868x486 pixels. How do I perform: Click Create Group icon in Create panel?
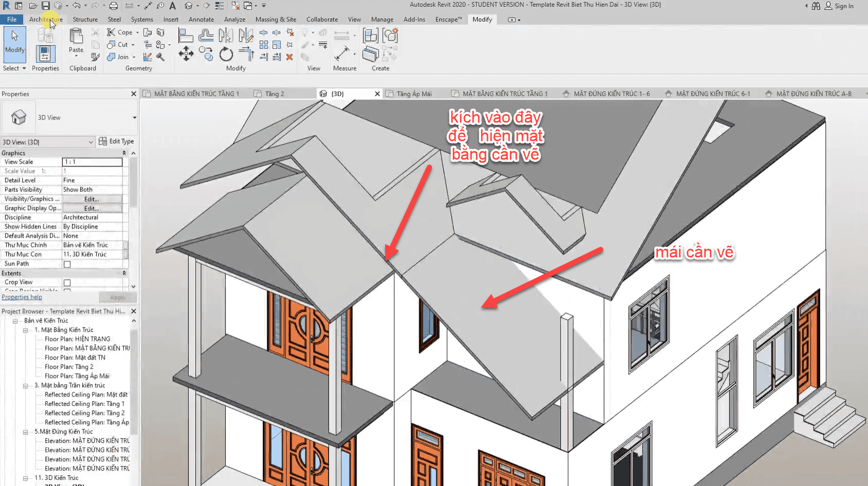click(x=391, y=35)
